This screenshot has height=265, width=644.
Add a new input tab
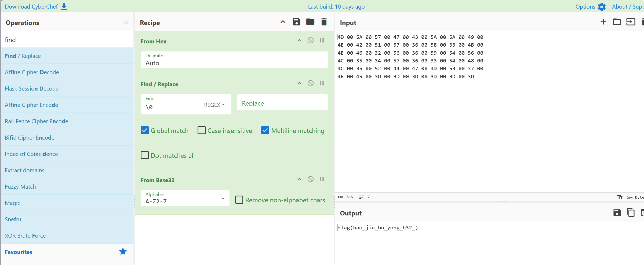[603, 22]
